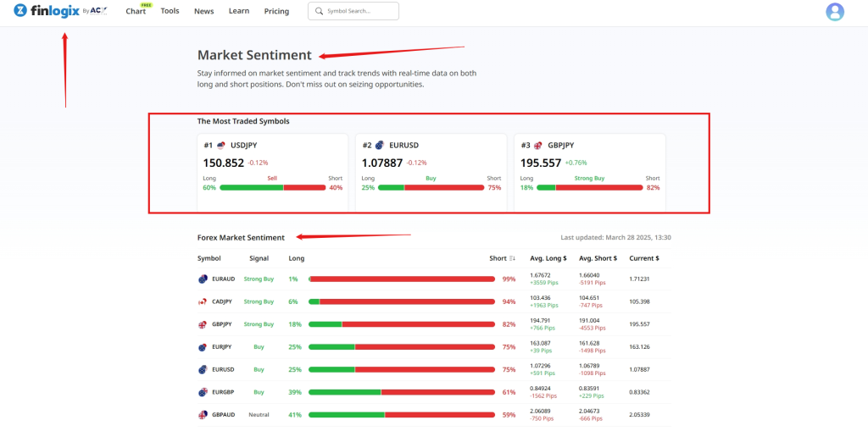Open the user profile avatar
Screen dimensions: 868x431
[835, 12]
